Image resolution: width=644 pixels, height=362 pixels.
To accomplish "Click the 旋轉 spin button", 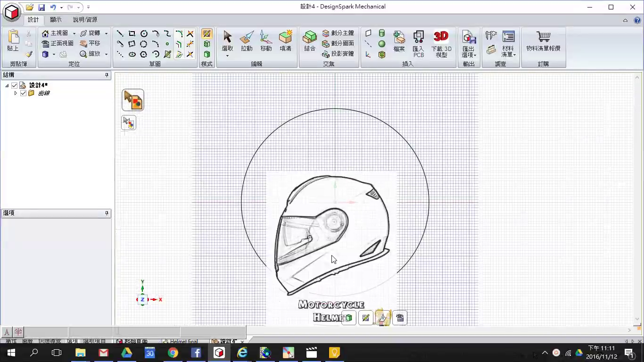I will (x=91, y=33).
